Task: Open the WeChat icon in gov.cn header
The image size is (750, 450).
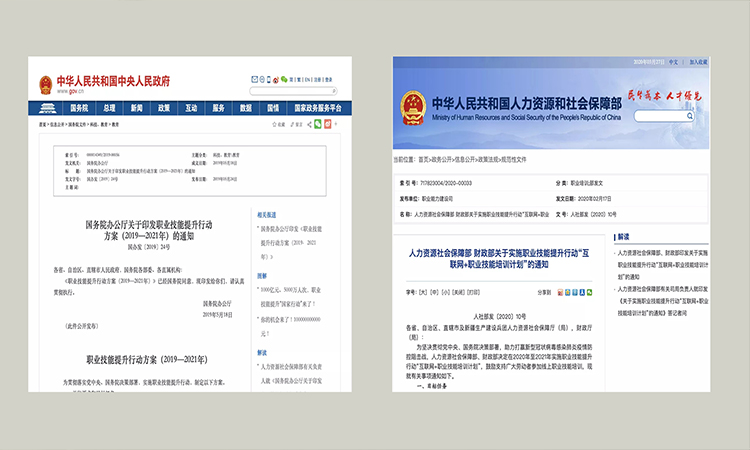Action: pyautogui.click(x=284, y=79)
